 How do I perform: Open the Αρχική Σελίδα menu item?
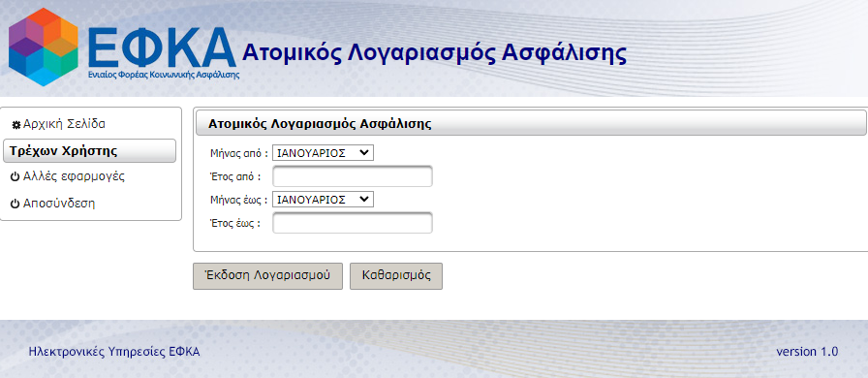point(64,124)
